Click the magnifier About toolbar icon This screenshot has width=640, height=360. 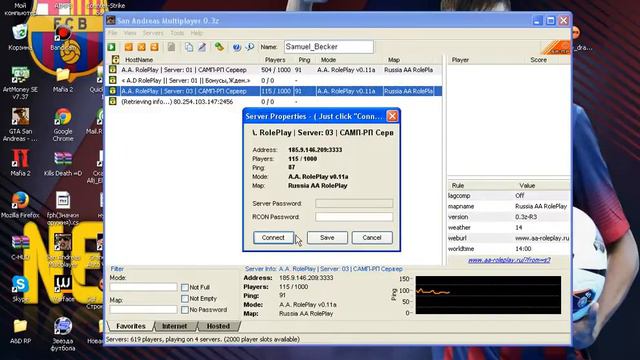point(249,47)
